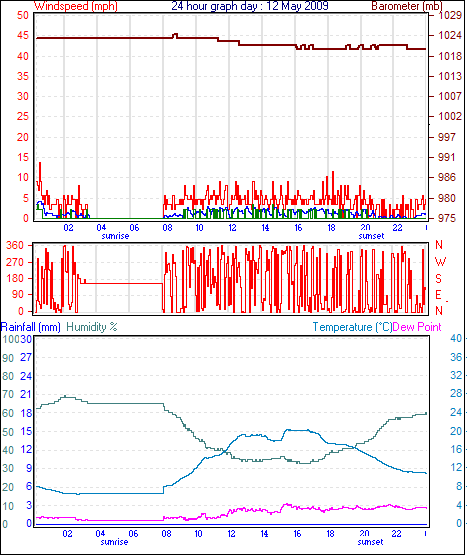Click the red windspeed axis value 25
The height and width of the screenshot is (559, 467).
tap(23, 116)
